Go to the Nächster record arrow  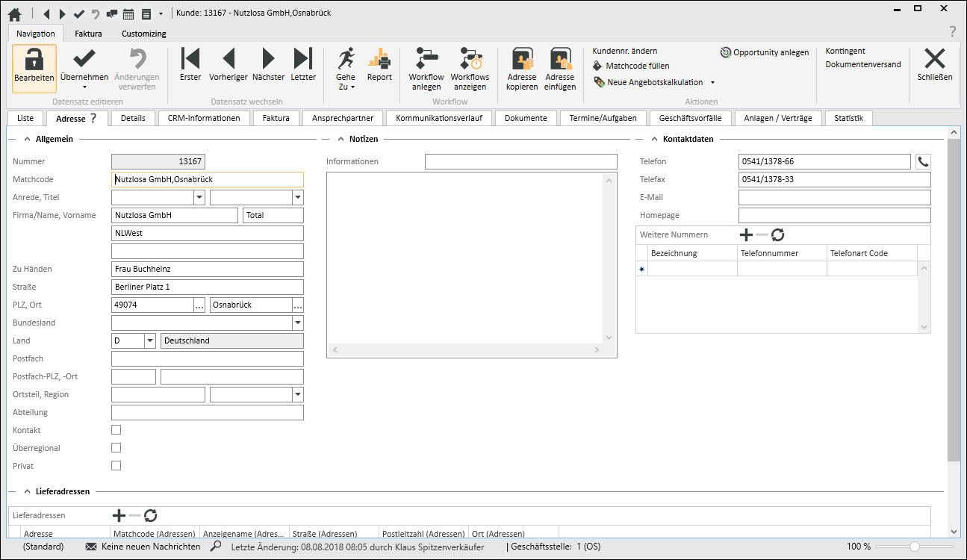click(x=268, y=59)
